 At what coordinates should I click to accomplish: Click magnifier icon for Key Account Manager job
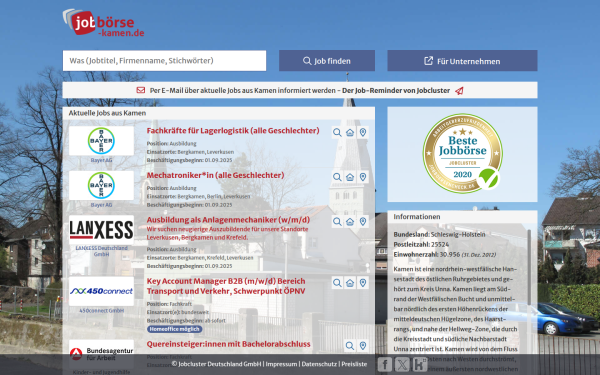(337, 283)
